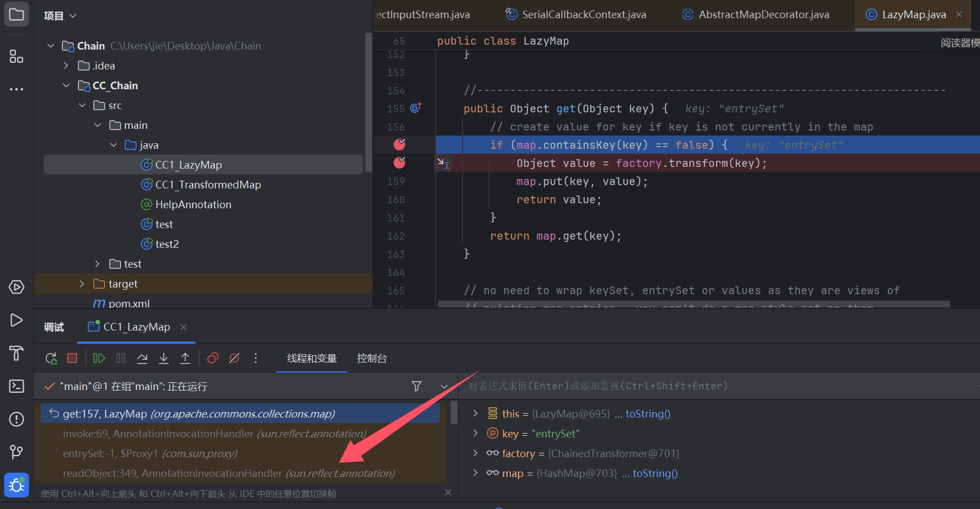This screenshot has width=980, height=509.
Task: Dismiss the frame switching hint
Action: (x=448, y=492)
